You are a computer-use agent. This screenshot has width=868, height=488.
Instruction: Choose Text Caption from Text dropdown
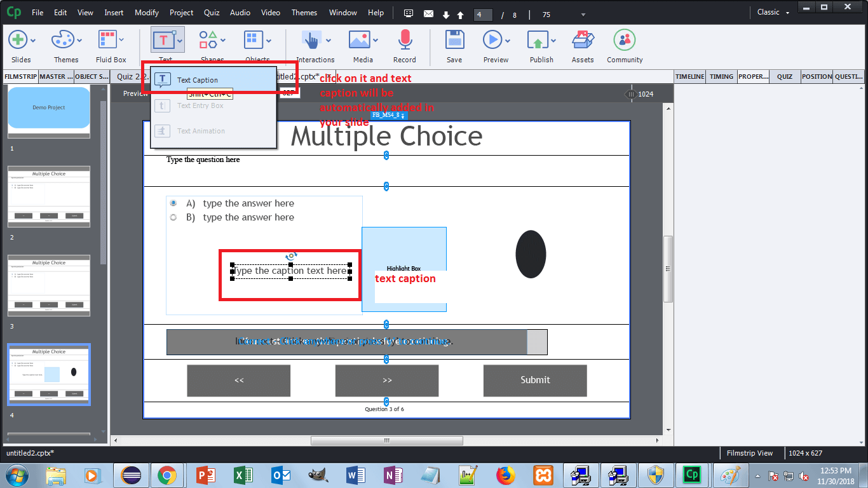point(214,80)
